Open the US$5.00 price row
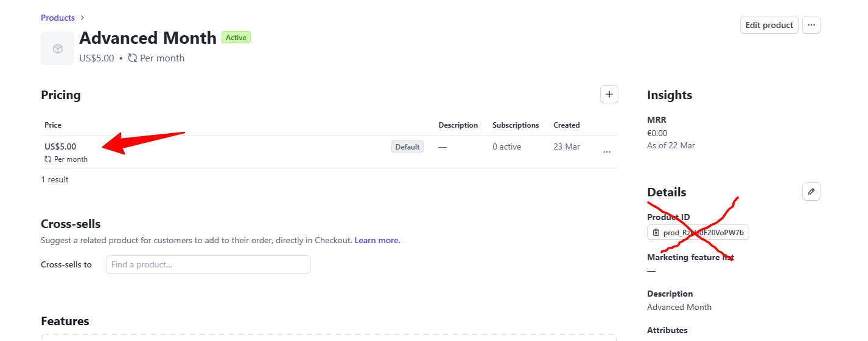Viewport: 868px width, 341px height. (60, 146)
